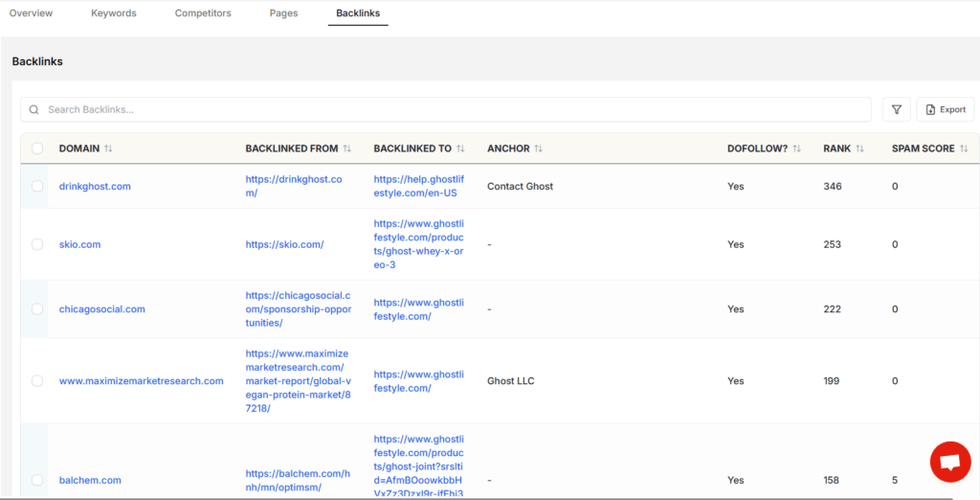The height and width of the screenshot is (500, 980).
Task: Click rank value 346
Action: click(833, 187)
